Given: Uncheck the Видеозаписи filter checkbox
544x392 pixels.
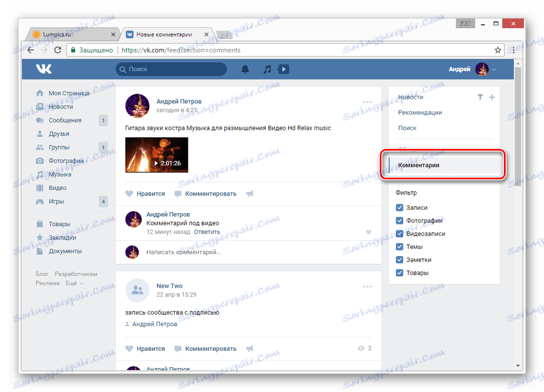Looking at the screenshot, I should [x=400, y=234].
